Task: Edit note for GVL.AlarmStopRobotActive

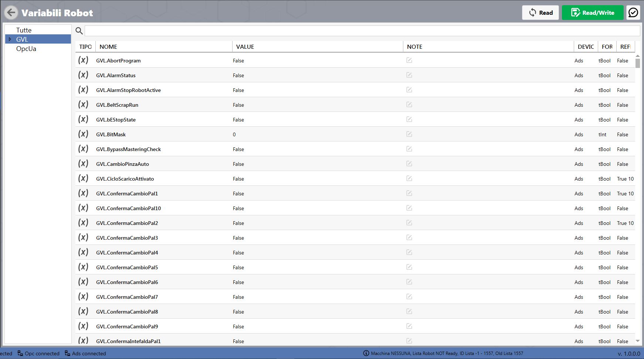Action: coord(409,90)
